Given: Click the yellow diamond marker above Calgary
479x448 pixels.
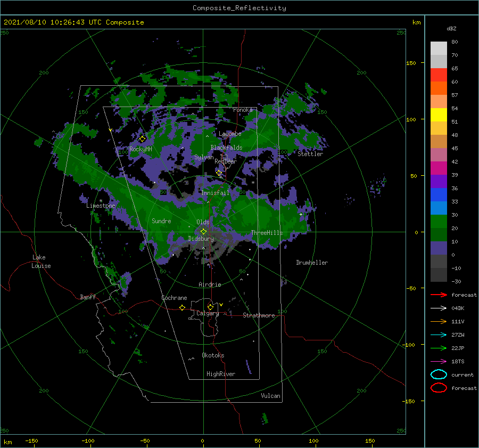Looking at the screenshot, I should pos(210,307).
